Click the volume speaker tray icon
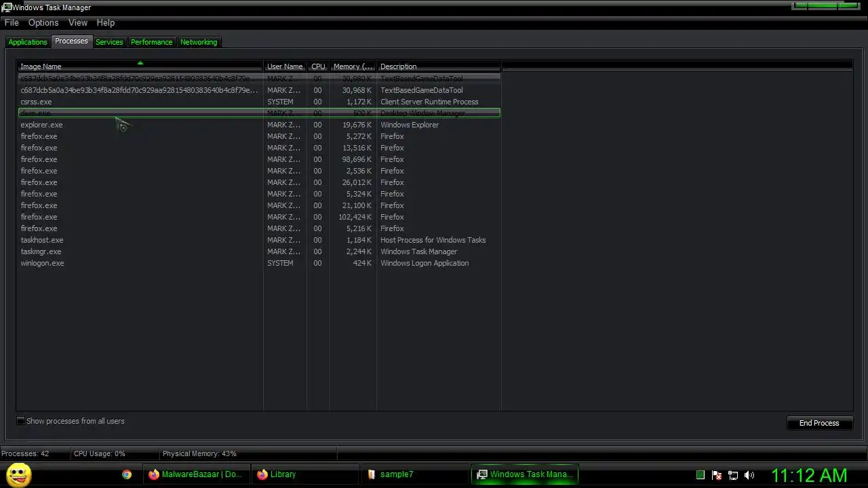The height and width of the screenshot is (488, 868). pos(749,475)
